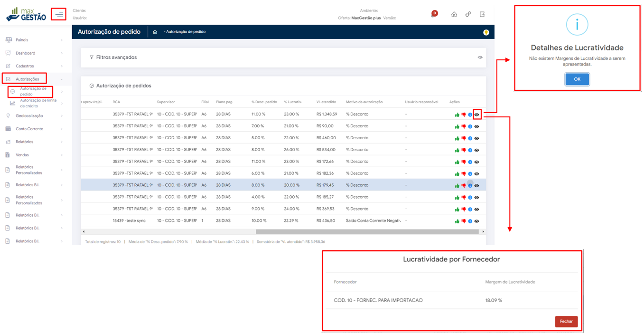Screen dimensions: 644x336
Task: Open the settings gears icon in header
Action: click(468, 14)
